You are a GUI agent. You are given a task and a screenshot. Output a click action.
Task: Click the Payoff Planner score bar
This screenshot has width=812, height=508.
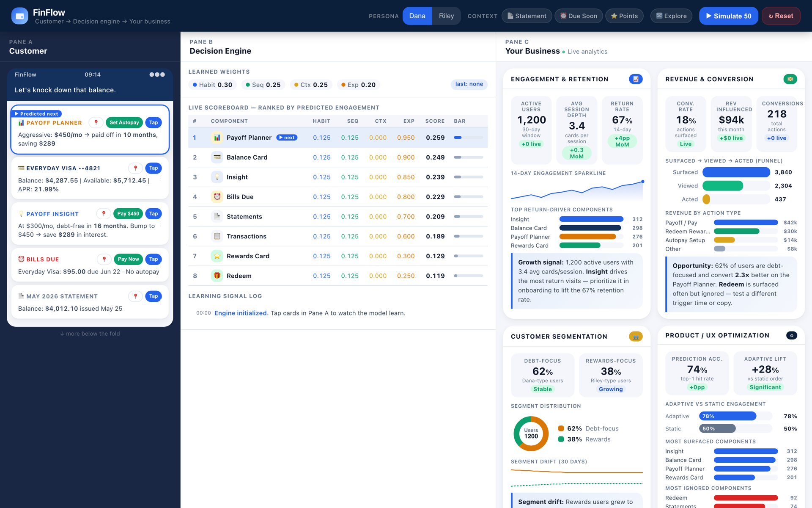click(468, 138)
